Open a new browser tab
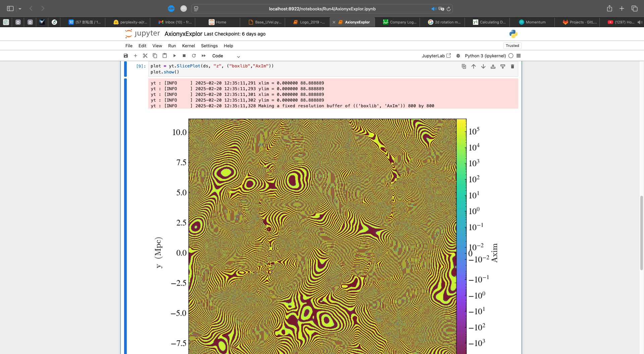 [x=622, y=9]
